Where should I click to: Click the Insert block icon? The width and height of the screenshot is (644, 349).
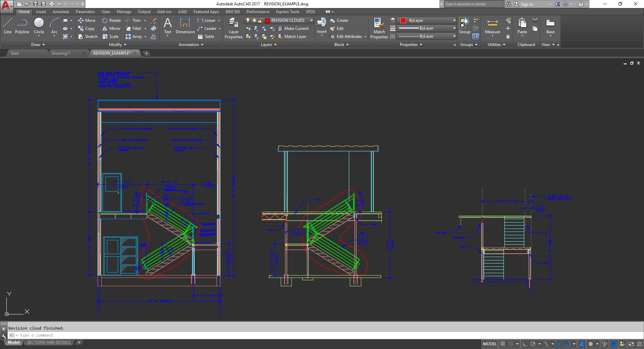[322, 23]
